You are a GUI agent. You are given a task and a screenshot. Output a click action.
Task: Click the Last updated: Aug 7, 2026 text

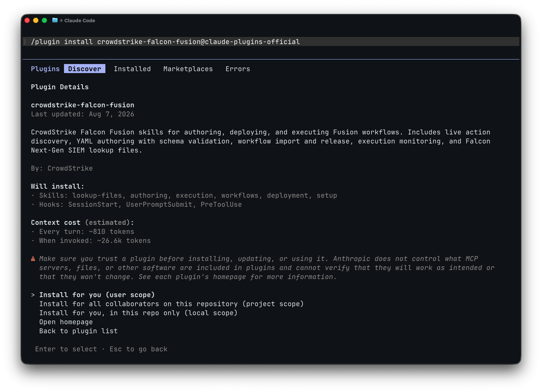point(82,114)
